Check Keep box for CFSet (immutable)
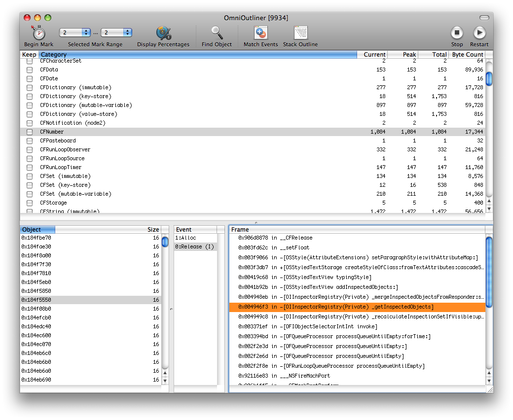 pyautogui.click(x=30, y=176)
